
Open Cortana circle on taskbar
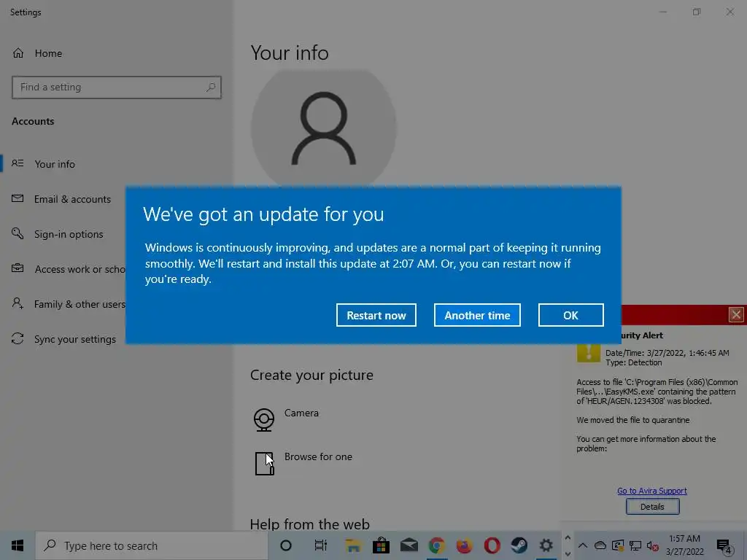pos(286,545)
